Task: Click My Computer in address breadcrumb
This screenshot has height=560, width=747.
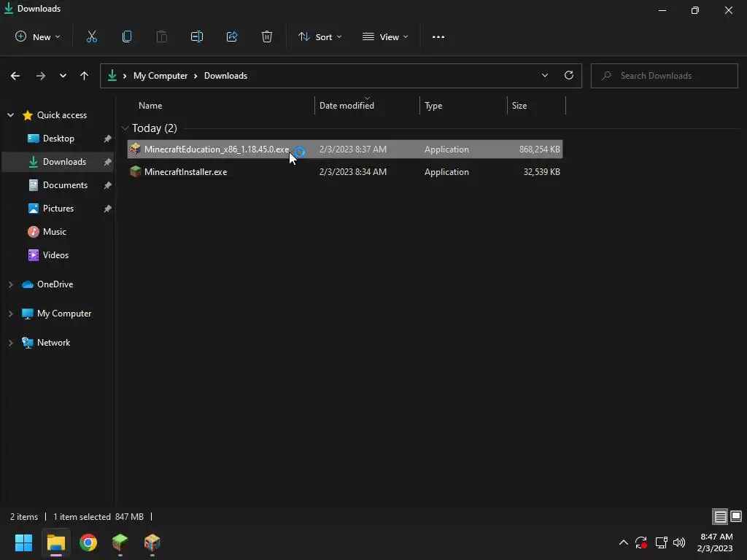Action: pos(160,76)
